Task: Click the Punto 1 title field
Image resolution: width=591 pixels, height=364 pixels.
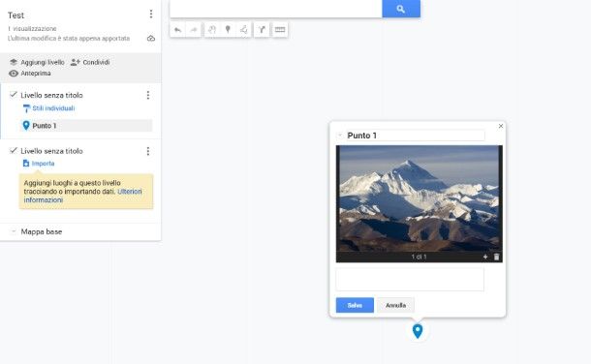Action: [x=415, y=136]
